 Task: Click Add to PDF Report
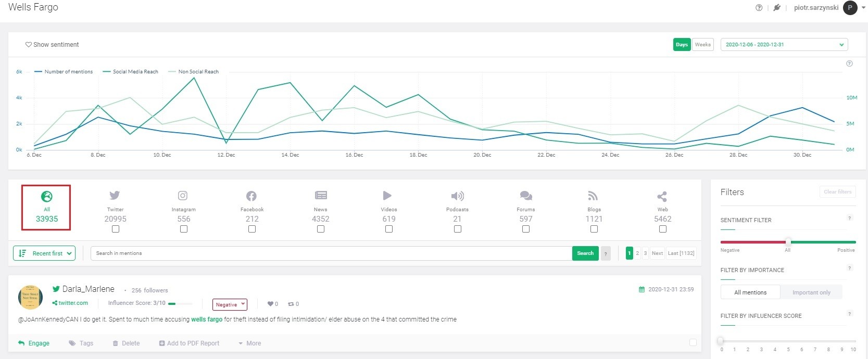189,343
